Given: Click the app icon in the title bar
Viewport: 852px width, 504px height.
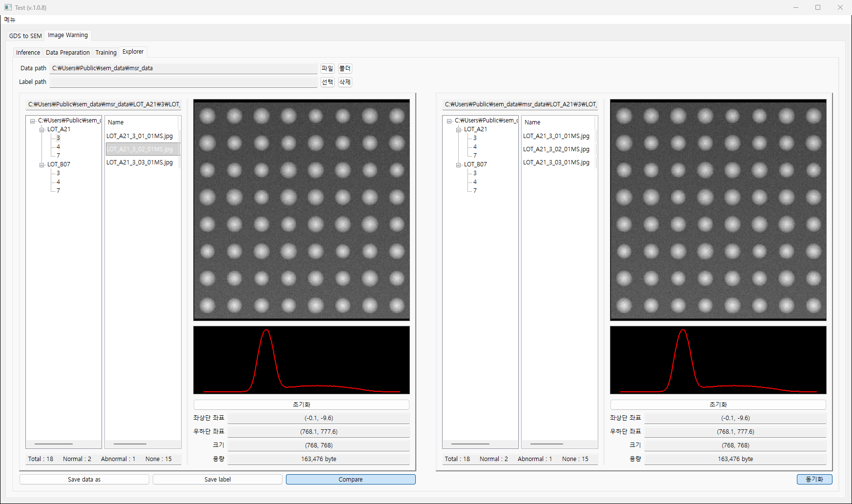Looking at the screenshot, I should click(x=8, y=7).
